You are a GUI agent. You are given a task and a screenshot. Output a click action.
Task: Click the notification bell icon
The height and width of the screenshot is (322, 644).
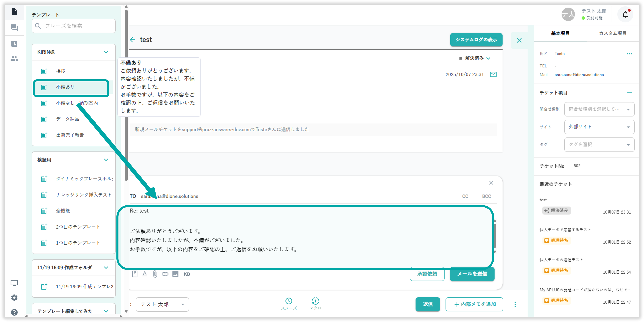[x=625, y=15]
